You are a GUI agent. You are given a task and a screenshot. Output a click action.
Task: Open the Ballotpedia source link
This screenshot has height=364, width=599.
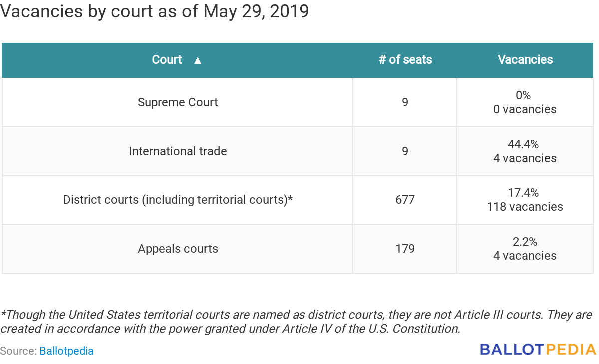click(x=66, y=351)
